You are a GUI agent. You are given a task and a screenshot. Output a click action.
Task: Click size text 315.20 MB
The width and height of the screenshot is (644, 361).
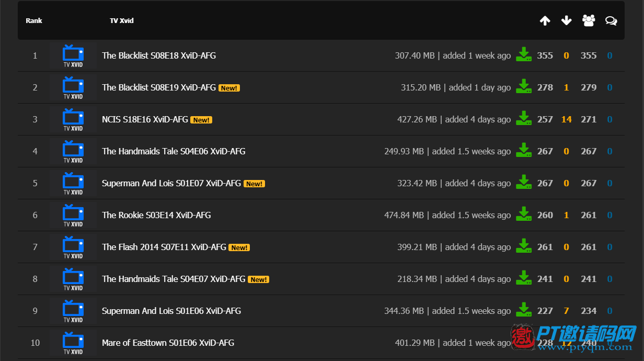click(x=421, y=87)
